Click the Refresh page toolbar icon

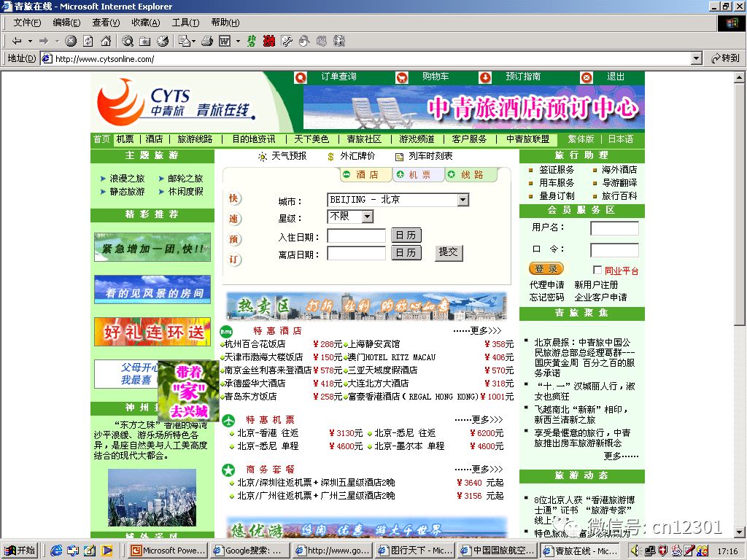[88, 42]
